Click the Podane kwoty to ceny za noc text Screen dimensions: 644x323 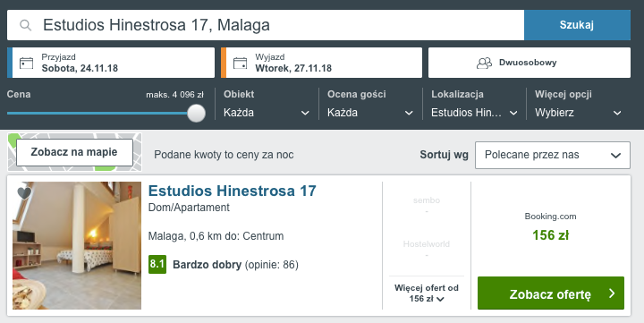[224, 155]
